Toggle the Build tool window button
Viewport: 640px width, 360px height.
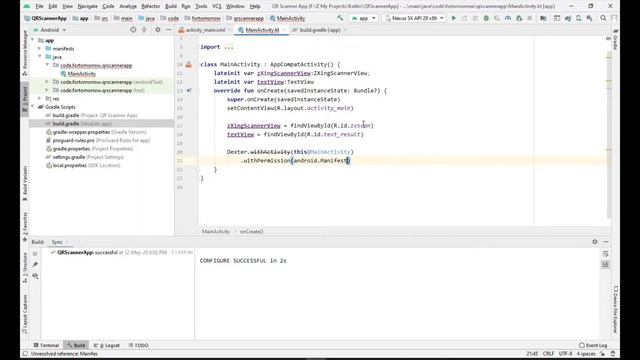[x=76, y=345]
